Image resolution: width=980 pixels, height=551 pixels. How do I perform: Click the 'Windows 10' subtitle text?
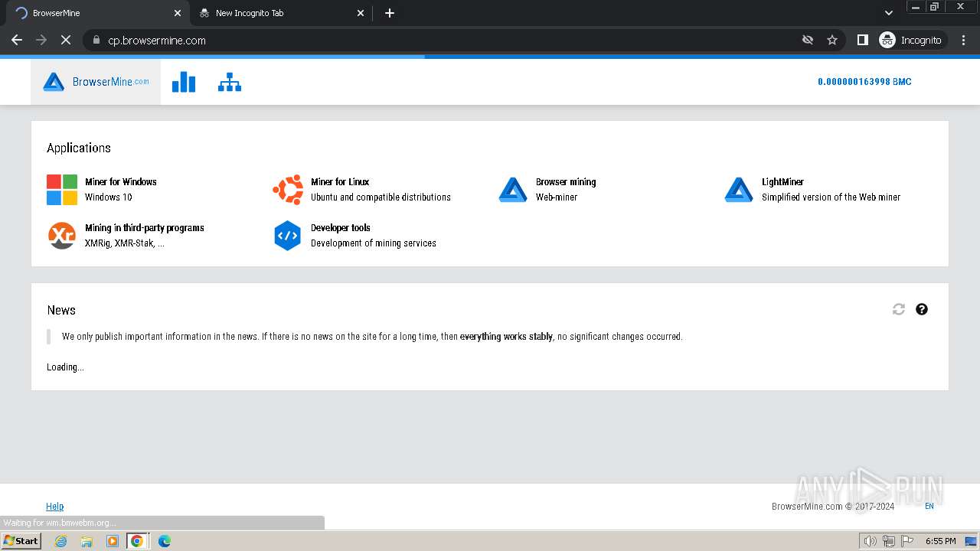(109, 197)
